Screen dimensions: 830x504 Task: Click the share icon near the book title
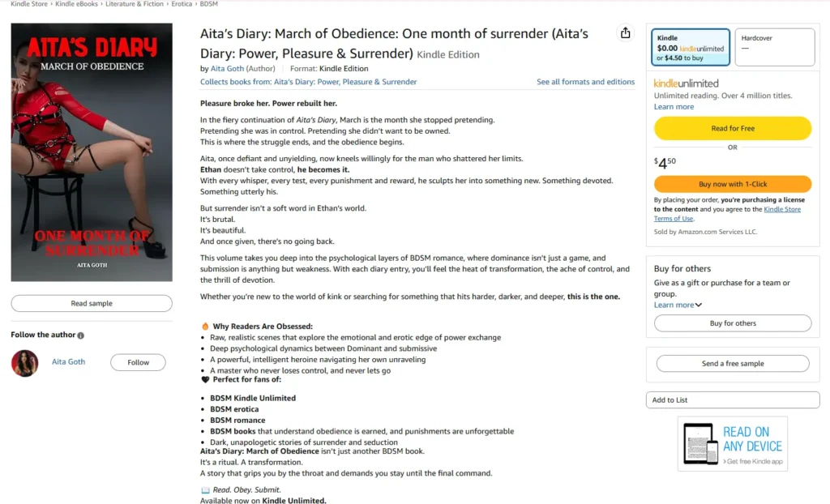coord(625,32)
